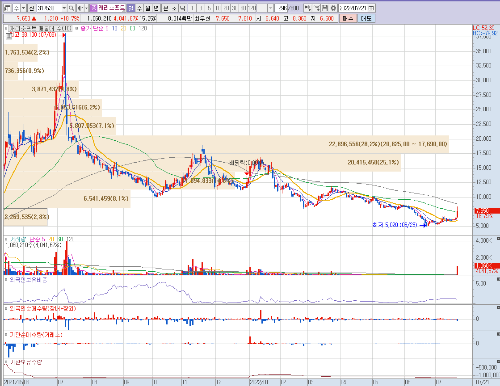Open the chart menu icon at toolbar start
The height and width of the screenshot is (386, 500).
7,8
